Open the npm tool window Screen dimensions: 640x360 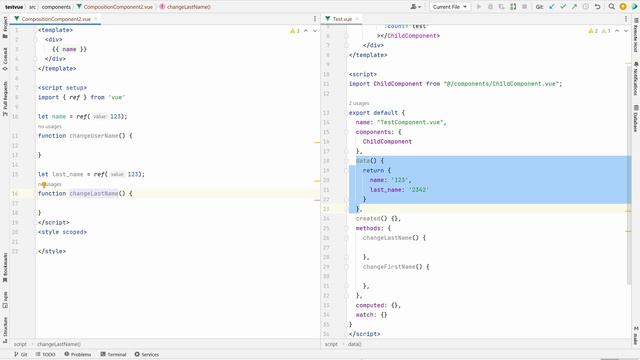[x=5, y=300]
